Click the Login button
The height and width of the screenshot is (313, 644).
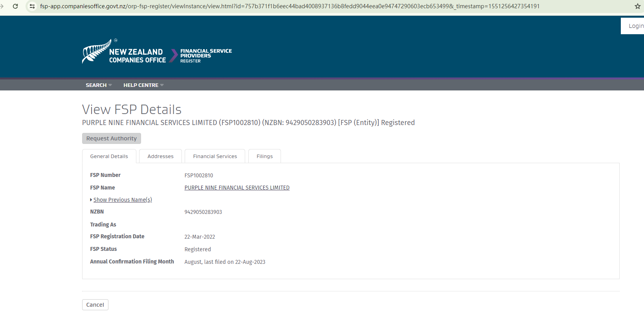point(633,26)
